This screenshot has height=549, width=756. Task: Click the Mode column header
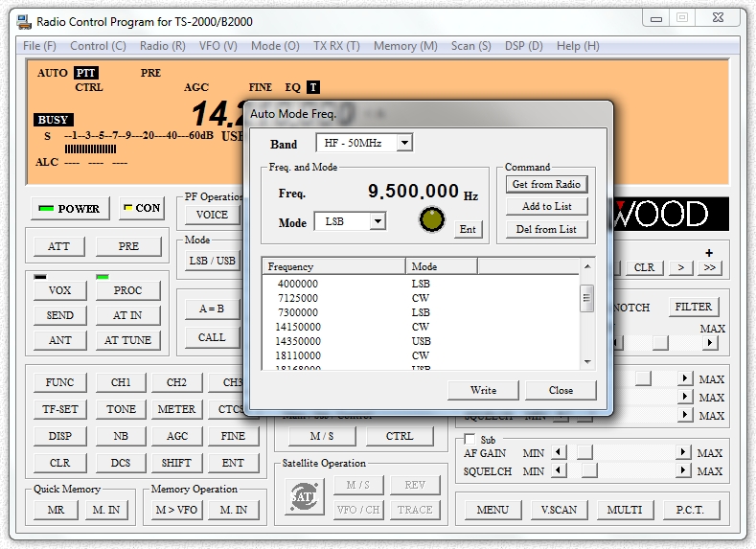coord(442,266)
